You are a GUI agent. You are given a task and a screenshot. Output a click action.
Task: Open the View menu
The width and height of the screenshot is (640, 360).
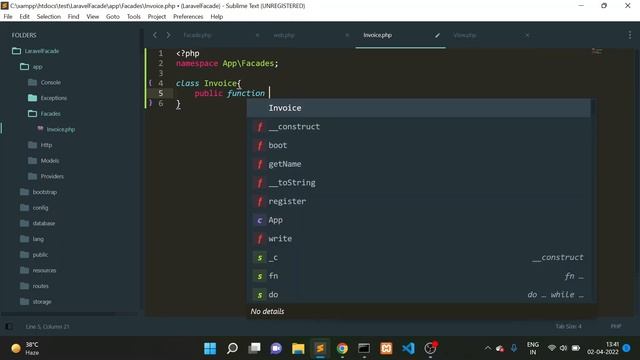[93, 17]
